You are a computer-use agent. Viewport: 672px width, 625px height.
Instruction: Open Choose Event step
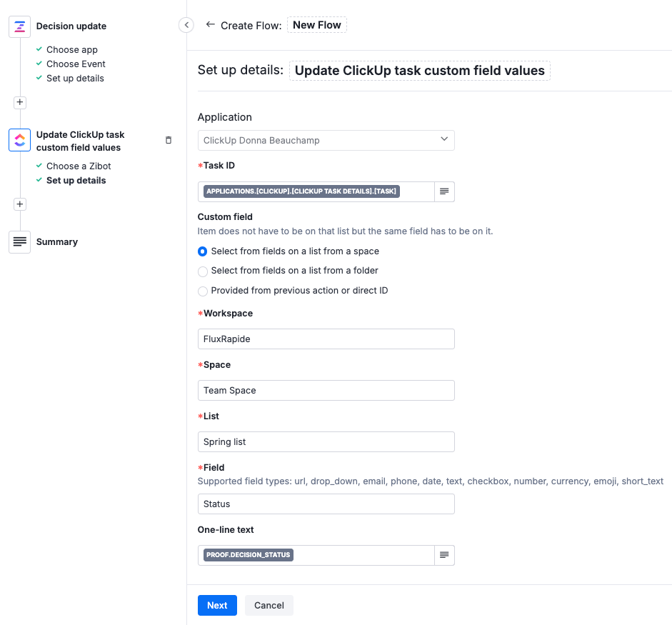point(76,64)
